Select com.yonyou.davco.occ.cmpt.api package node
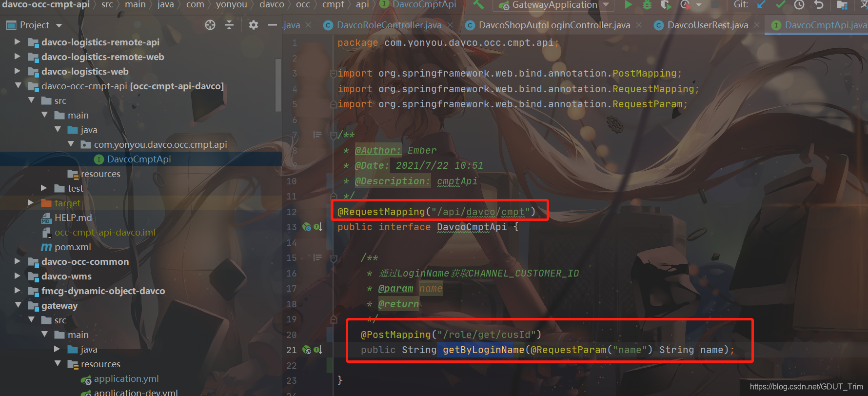 [x=160, y=144]
